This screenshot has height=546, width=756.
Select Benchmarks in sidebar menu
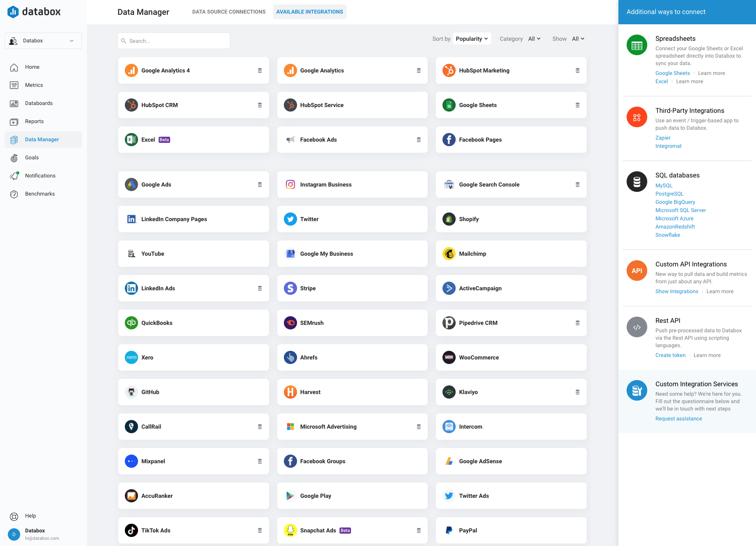40,194
